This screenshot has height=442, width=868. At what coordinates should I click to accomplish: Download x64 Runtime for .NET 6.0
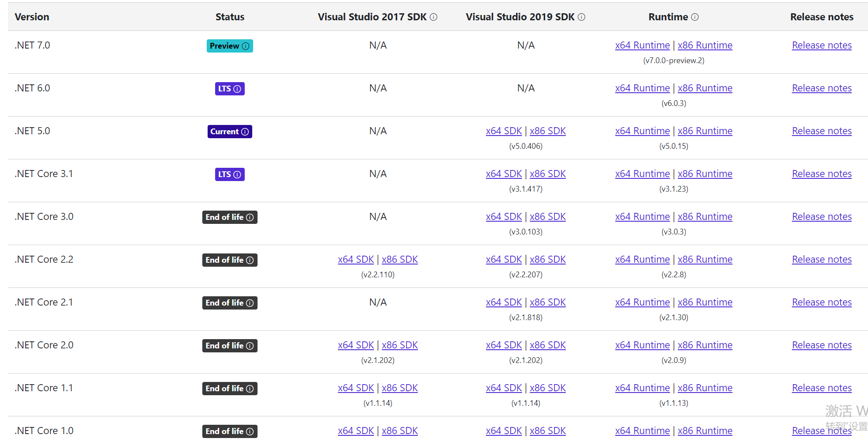pos(642,88)
